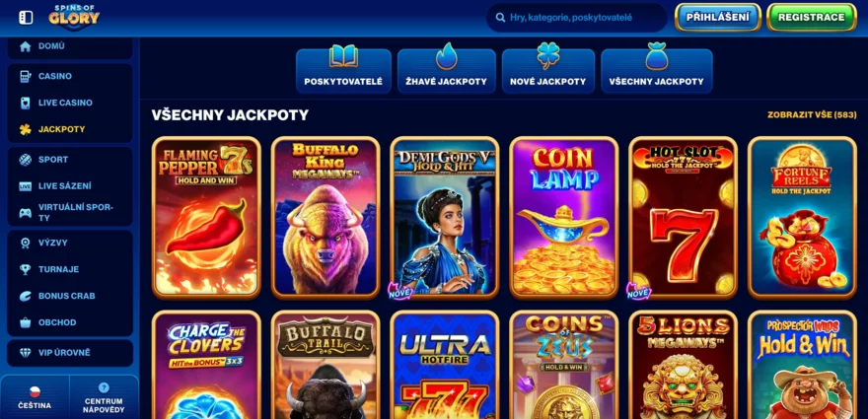
Task: Toggle the sidebar collapse icon
Action: (x=26, y=18)
